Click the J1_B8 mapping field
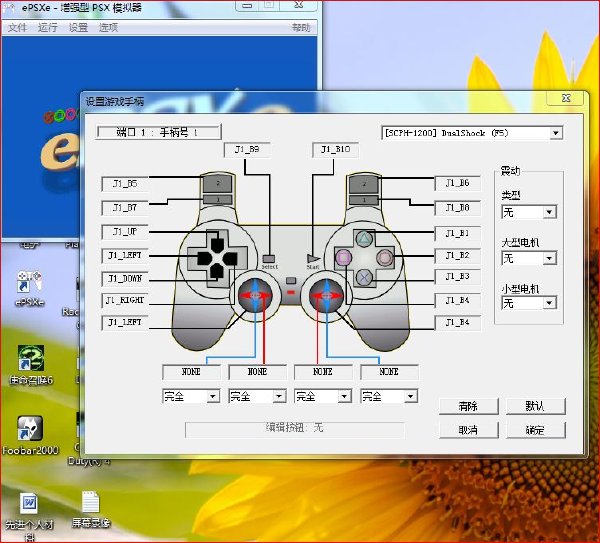Viewport: 600px width, 543px height. click(x=457, y=208)
